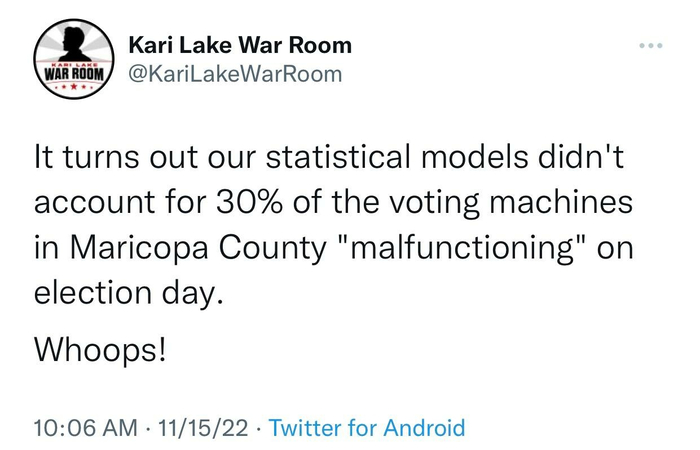Click the word "Whoops!" in the tweet
The image size is (700, 450).
[99, 349]
